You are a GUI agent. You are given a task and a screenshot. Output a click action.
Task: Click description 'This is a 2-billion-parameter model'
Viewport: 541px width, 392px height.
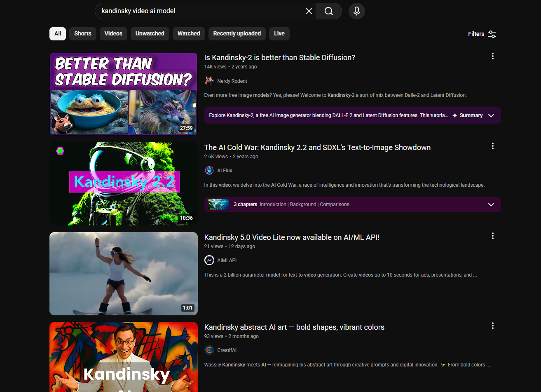(340, 275)
